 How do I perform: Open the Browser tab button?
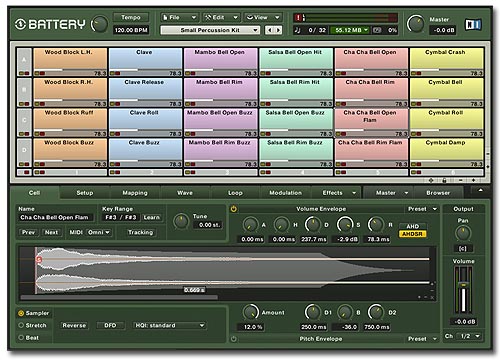[438, 193]
